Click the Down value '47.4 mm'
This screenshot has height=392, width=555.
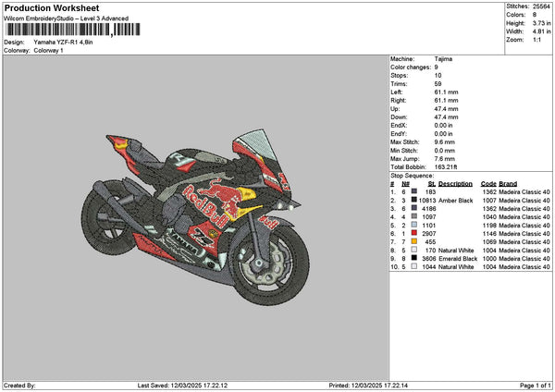[x=447, y=117]
